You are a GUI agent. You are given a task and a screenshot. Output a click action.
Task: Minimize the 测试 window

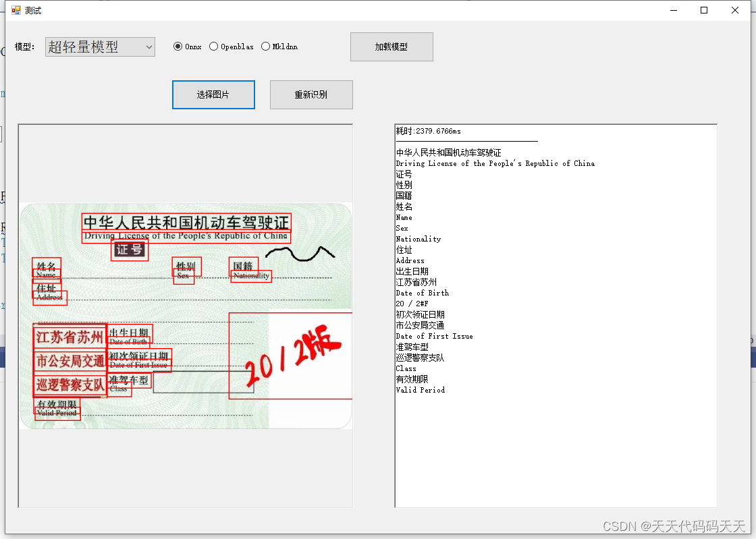click(672, 10)
